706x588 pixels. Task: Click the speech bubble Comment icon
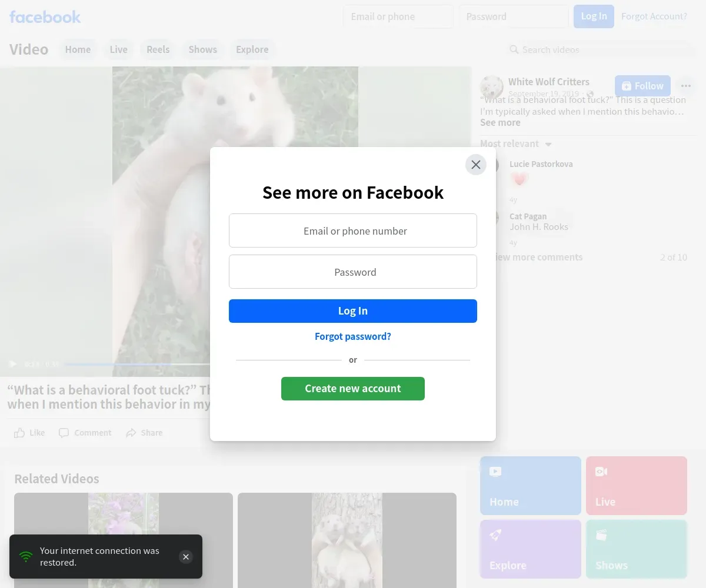point(64,433)
